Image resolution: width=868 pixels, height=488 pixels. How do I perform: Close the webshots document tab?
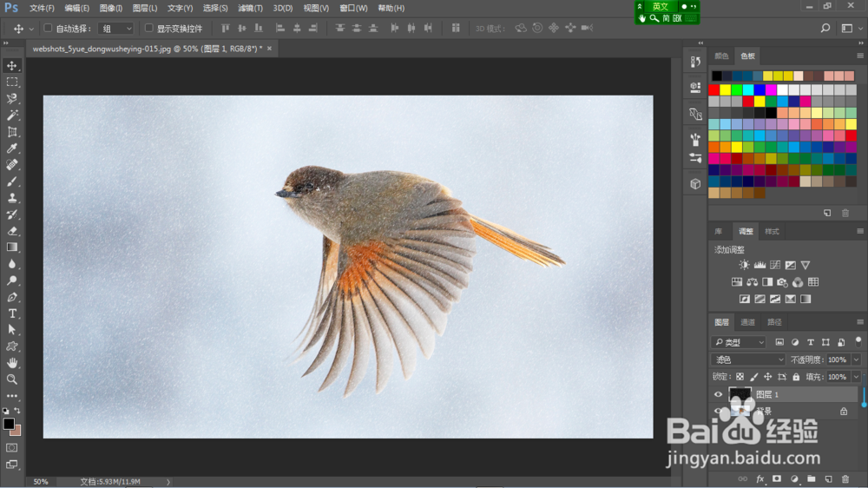pyautogui.click(x=270, y=48)
